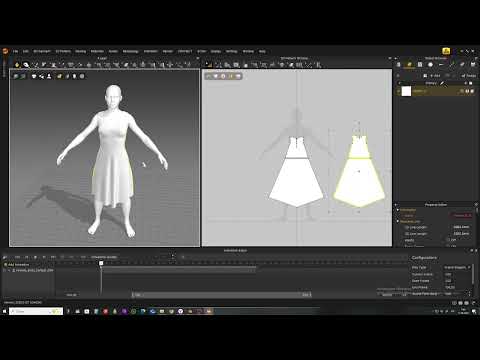Viewport: 480px width, 360px height.
Task: Select the white fabric swatch thumbnail
Action: [x=406, y=91]
